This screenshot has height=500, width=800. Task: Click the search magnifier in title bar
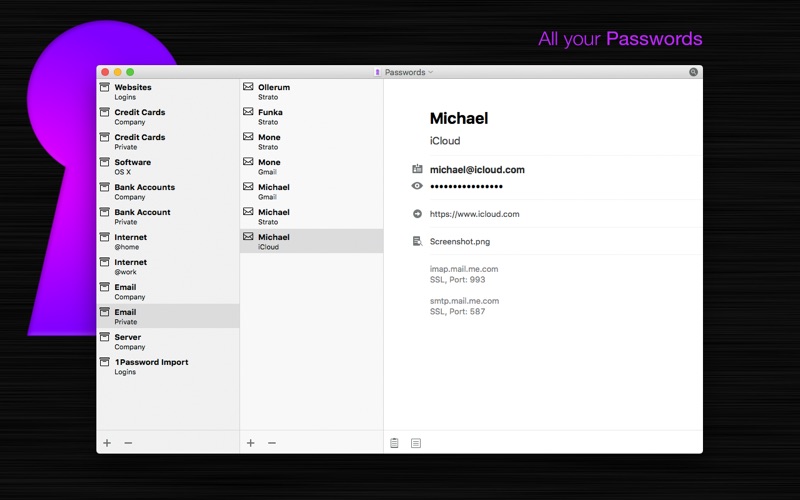693,72
